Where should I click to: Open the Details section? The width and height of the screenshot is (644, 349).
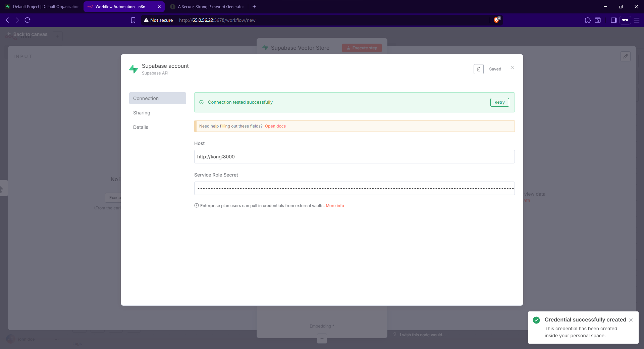pyautogui.click(x=141, y=127)
